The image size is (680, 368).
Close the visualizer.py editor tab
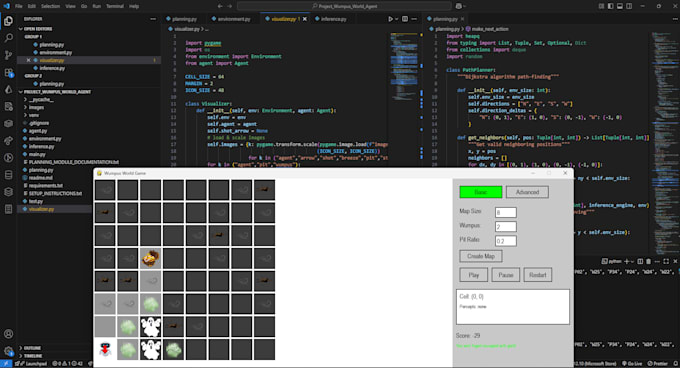point(305,19)
